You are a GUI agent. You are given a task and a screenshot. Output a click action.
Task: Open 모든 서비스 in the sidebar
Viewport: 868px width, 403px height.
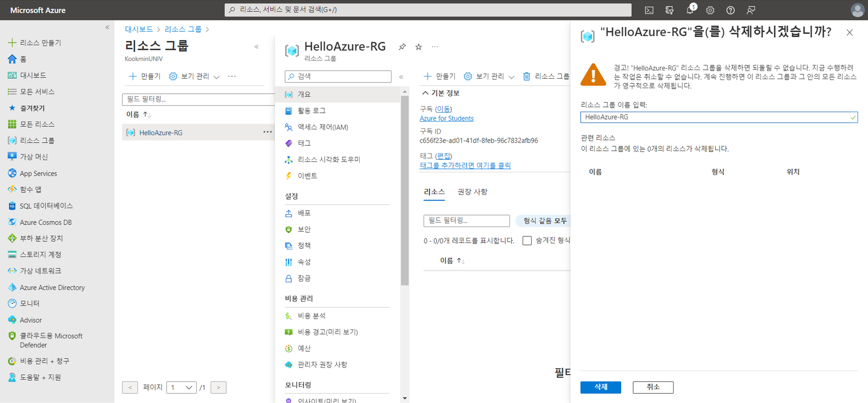pos(31,92)
